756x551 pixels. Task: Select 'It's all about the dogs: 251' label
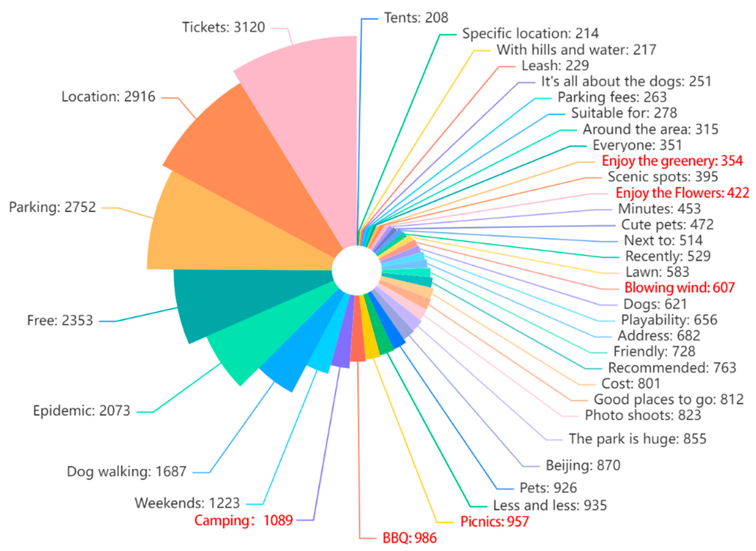click(x=626, y=81)
